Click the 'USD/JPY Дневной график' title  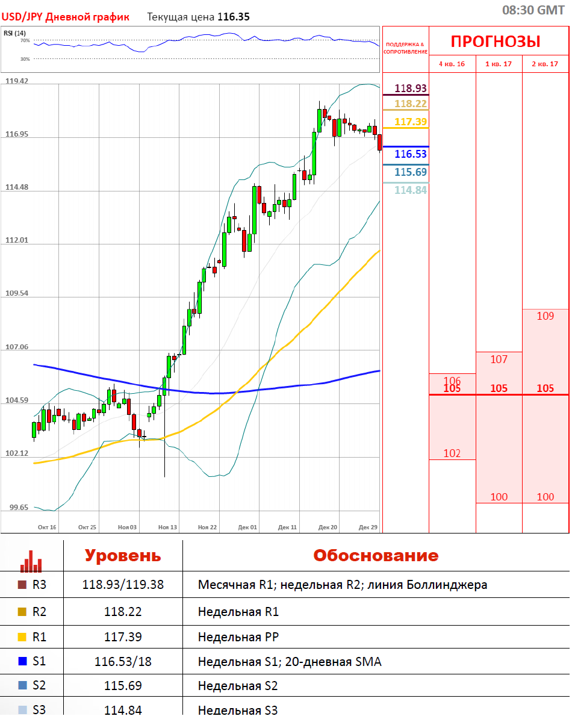coord(65,17)
